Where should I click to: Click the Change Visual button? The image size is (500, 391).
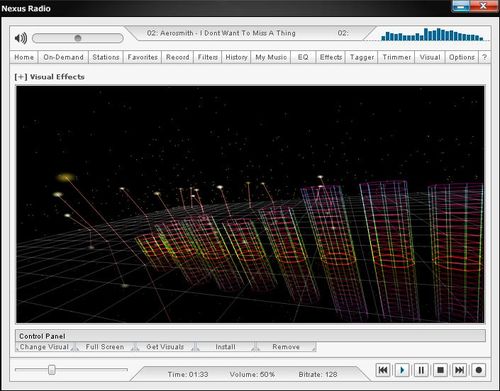[x=44, y=347]
